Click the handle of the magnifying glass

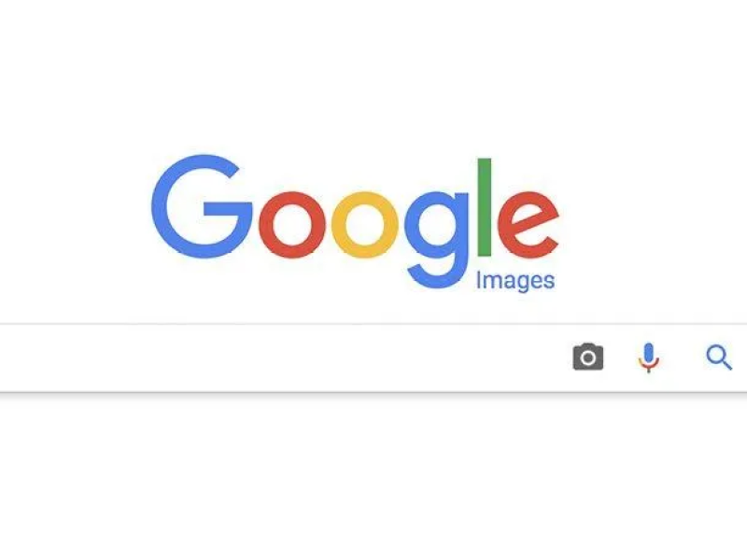[726, 364]
